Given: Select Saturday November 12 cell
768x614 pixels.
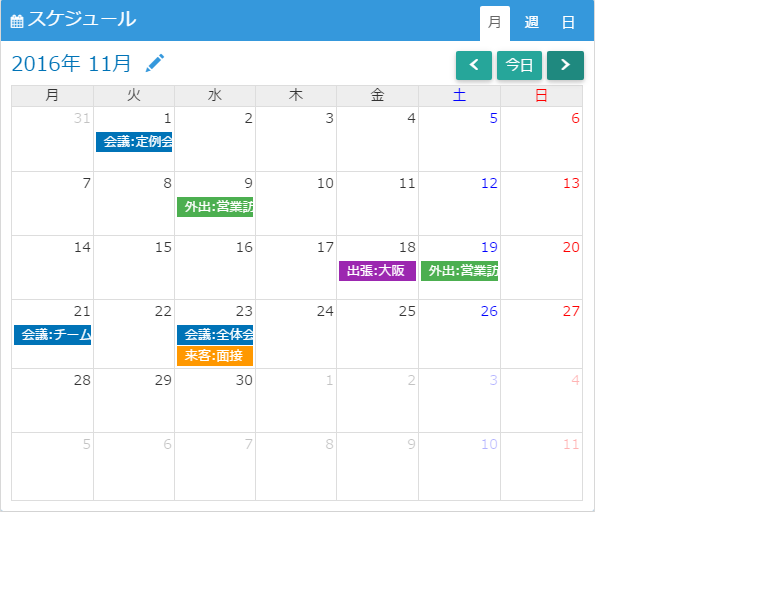Looking at the screenshot, I should pyautogui.click(x=459, y=204).
